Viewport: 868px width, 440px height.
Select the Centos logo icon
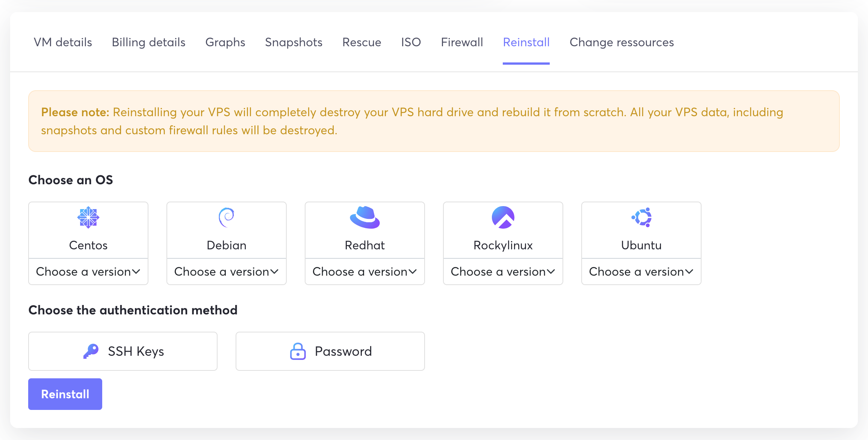[88, 217]
